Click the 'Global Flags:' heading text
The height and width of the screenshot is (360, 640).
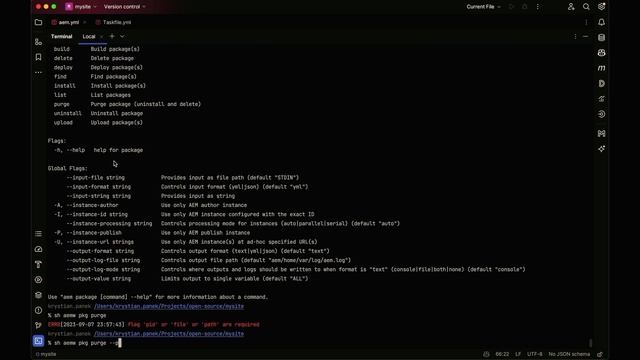point(67,169)
